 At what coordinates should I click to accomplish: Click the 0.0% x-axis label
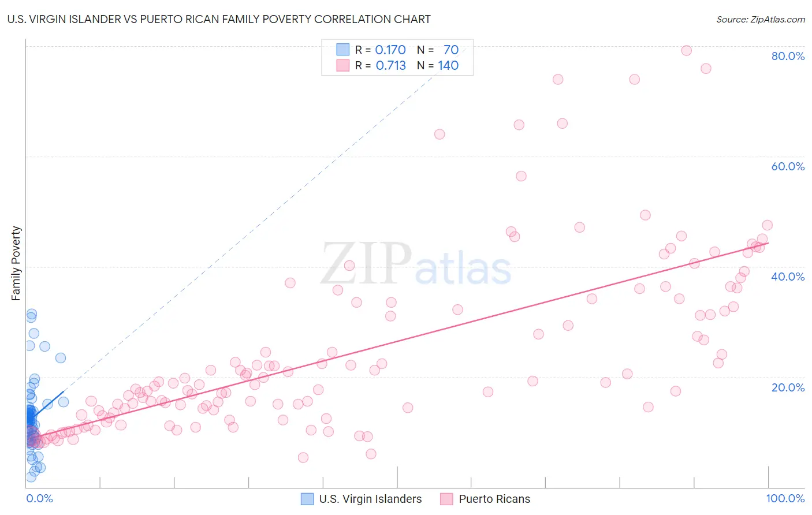40,498
